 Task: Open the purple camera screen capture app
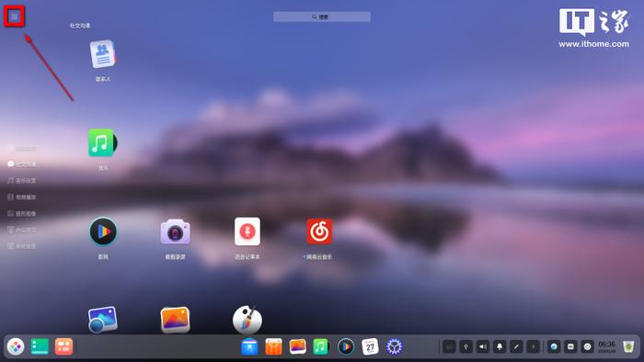(176, 232)
